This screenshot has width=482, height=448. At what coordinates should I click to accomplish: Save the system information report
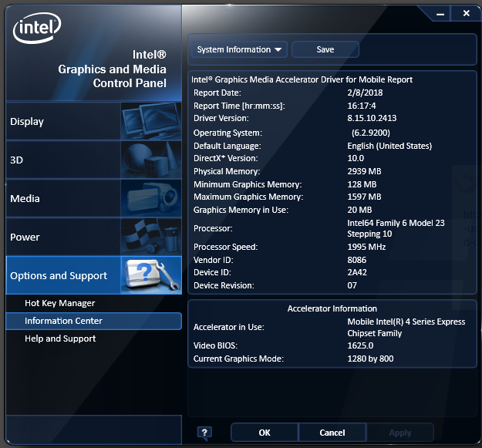[x=325, y=49]
